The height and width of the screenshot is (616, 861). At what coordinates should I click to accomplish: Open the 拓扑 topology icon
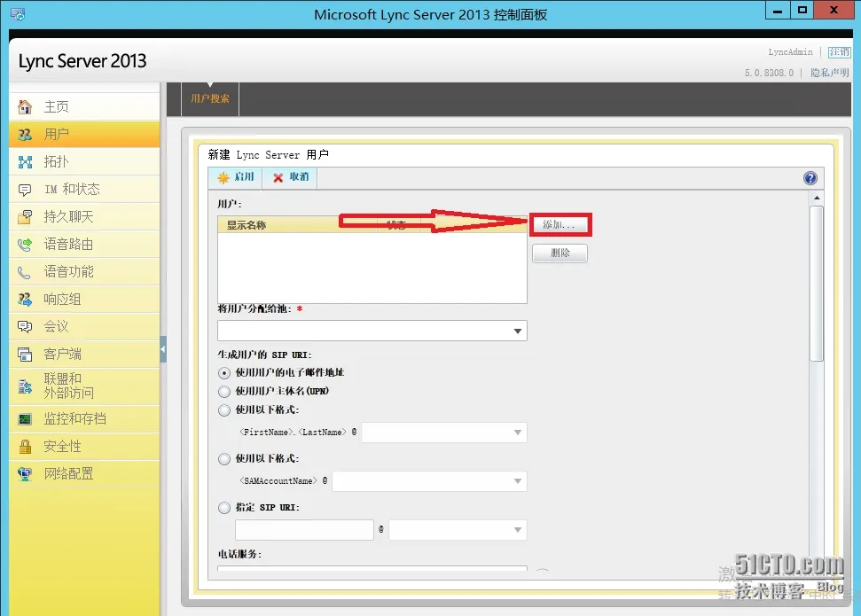click(x=25, y=162)
